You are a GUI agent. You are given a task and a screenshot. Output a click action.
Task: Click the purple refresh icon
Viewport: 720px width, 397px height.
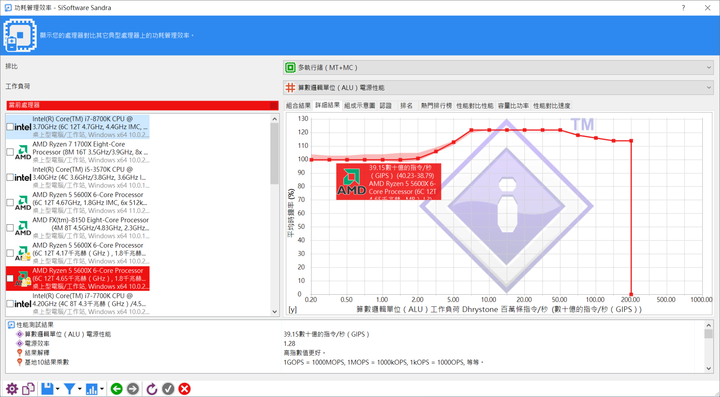152,389
